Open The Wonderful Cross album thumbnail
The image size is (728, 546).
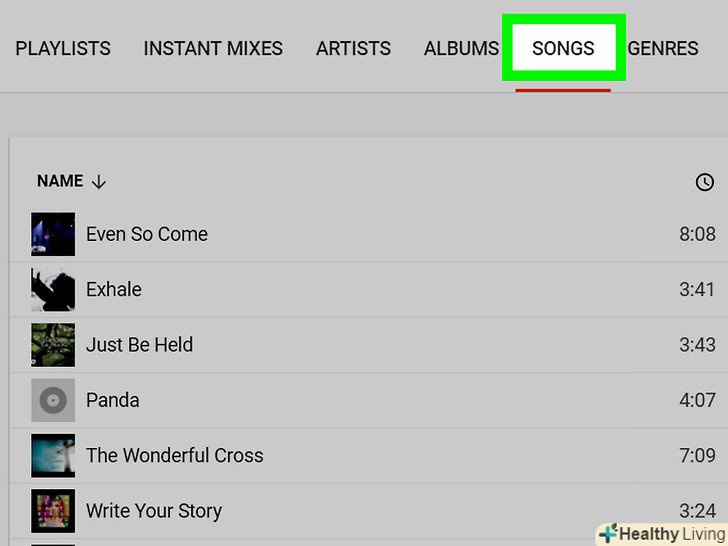point(53,455)
